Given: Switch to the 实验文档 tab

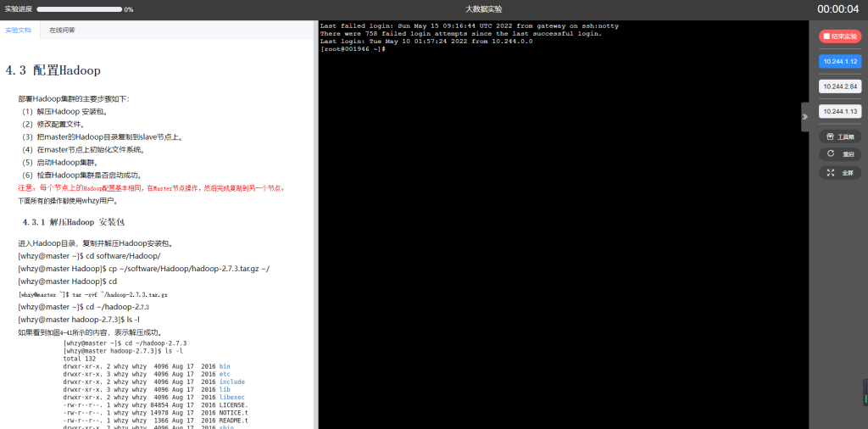Looking at the screenshot, I should (19, 30).
